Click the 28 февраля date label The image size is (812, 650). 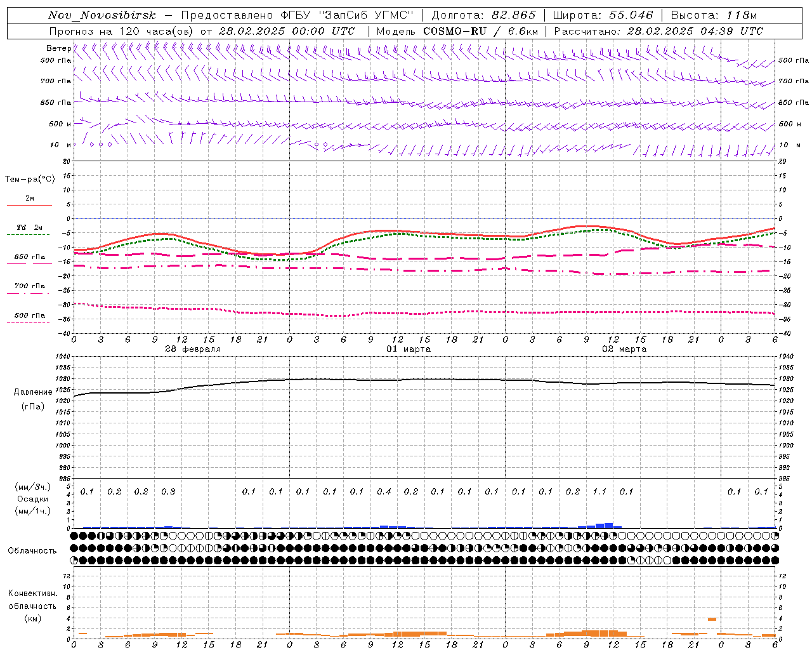[x=193, y=349]
